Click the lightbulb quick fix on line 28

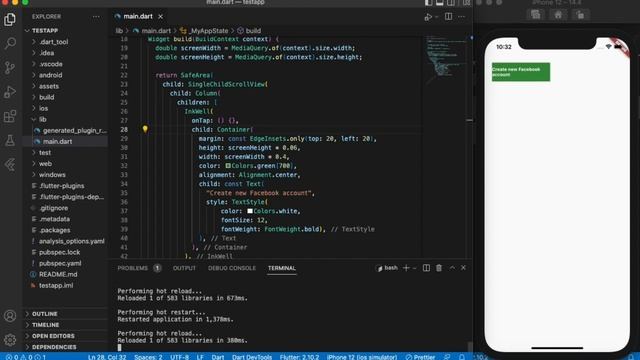click(x=145, y=129)
